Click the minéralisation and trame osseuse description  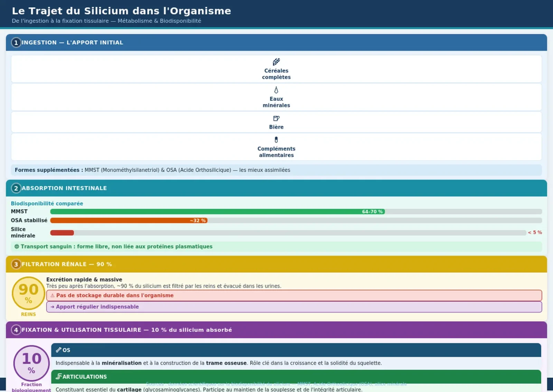click(219, 363)
